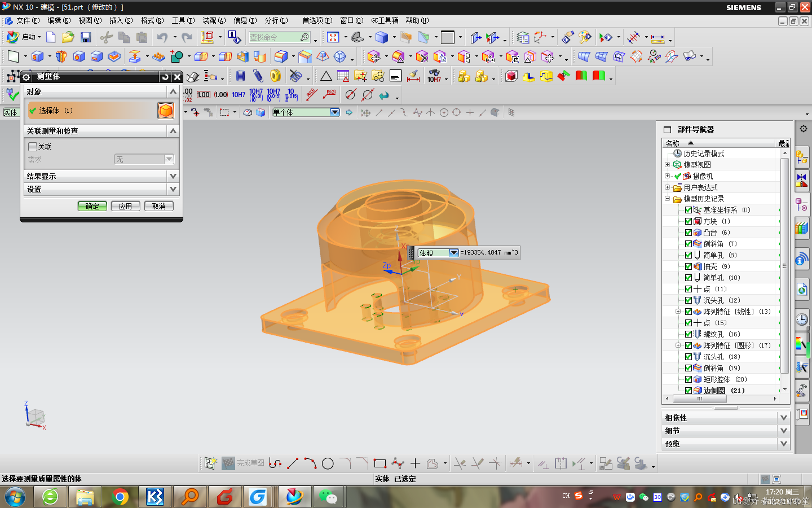The image size is (812, 508).
Task: Launch Chrome from the taskbar
Action: click(120, 497)
